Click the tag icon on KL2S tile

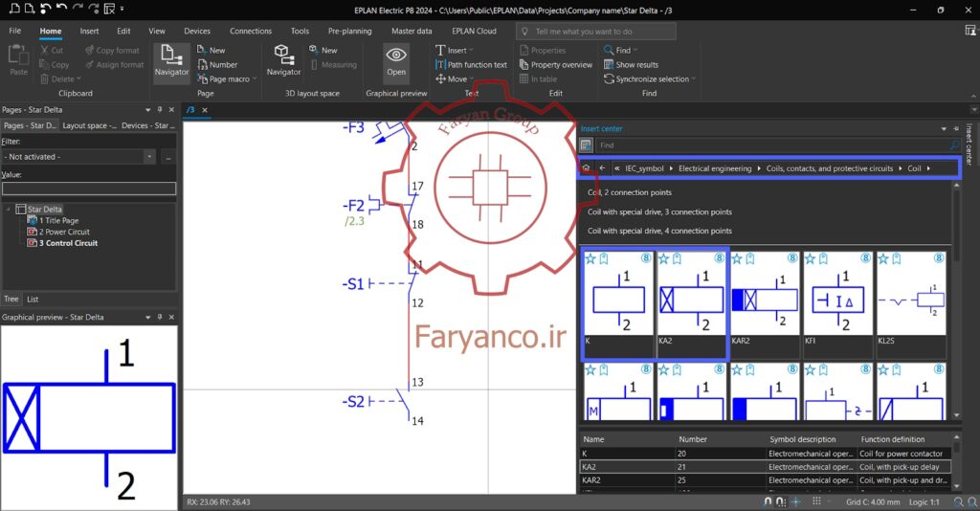coord(896,258)
